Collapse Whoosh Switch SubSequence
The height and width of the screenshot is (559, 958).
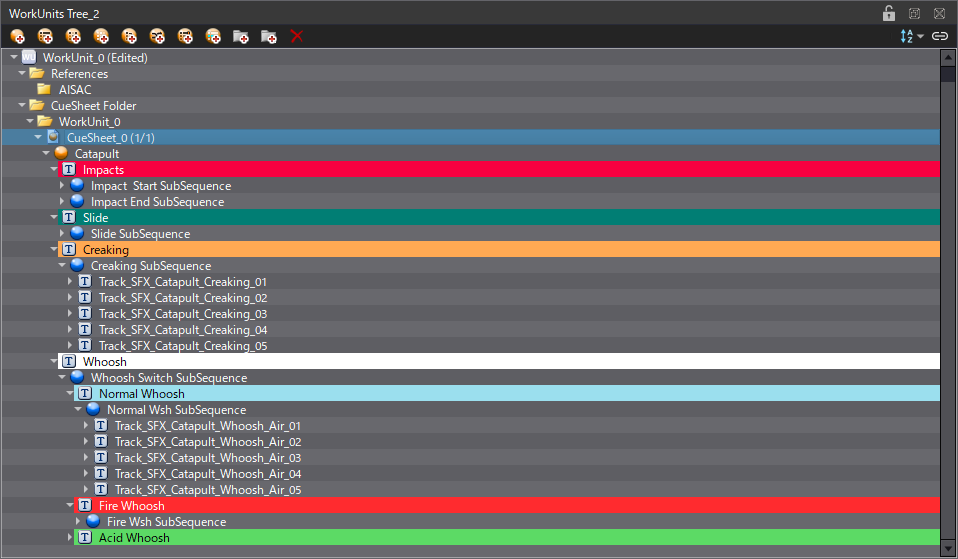click(x=62, y=377)
